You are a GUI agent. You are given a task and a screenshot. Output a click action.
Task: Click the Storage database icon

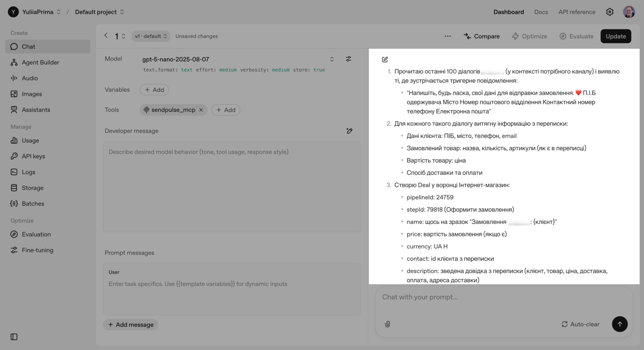point(14,188)
